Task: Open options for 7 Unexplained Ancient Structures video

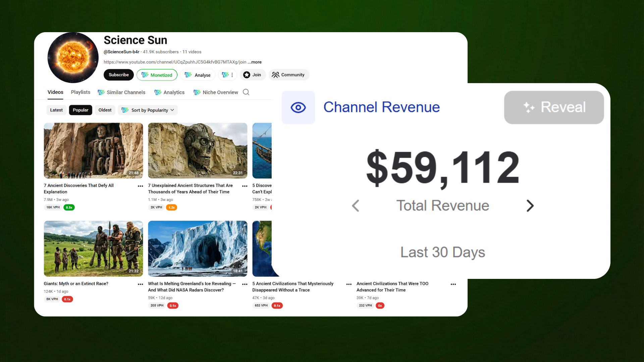Action: [245, 186]
